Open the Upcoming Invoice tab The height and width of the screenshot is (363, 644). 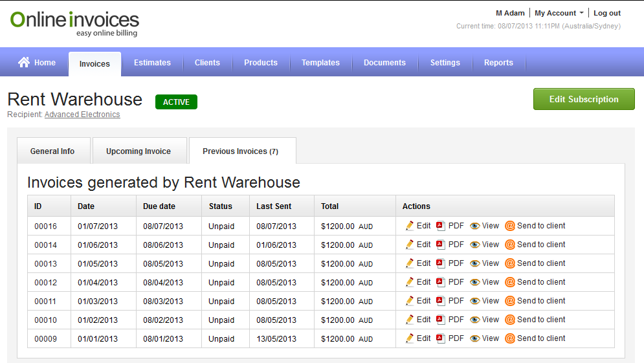point(139,151)
